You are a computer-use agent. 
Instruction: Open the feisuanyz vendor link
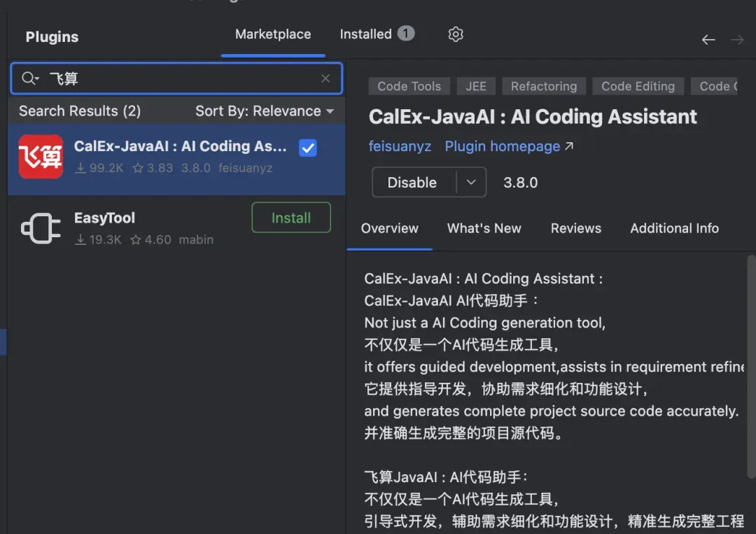(x=400, y=146)
